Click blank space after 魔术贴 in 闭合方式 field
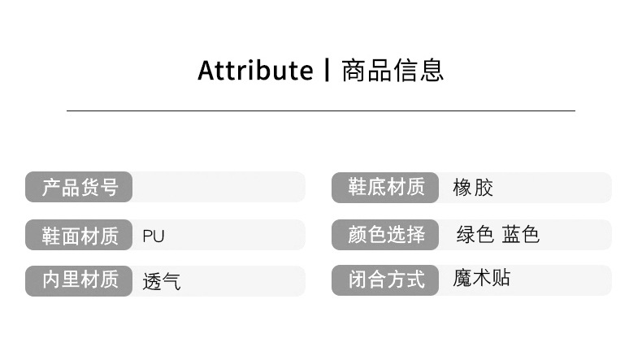 pyautogui.click(x=561, y=280)
